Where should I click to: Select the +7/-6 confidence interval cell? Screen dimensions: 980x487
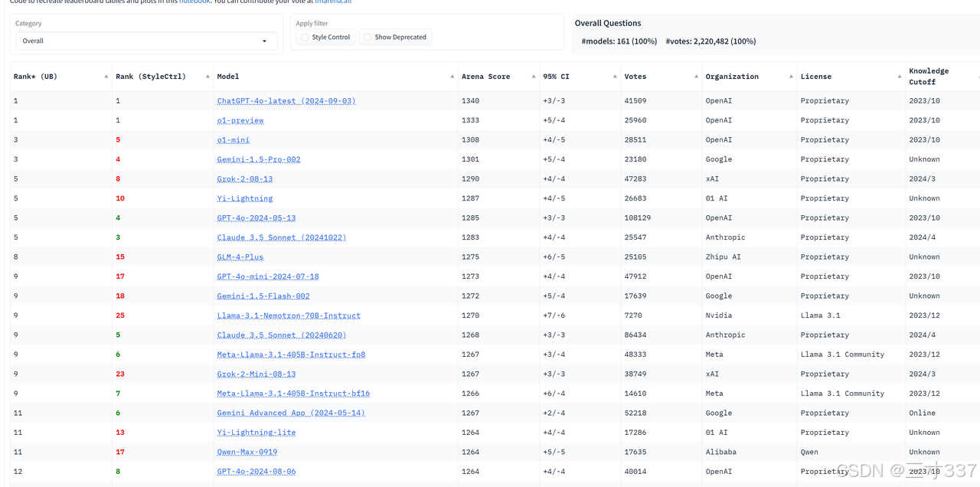coord(554,315)
